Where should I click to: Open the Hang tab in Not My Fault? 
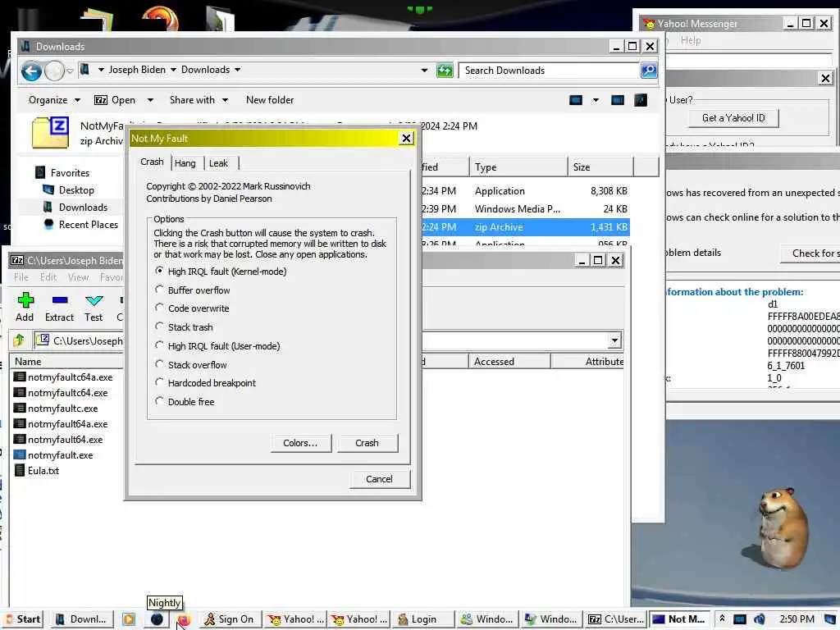tap(185, 163)
